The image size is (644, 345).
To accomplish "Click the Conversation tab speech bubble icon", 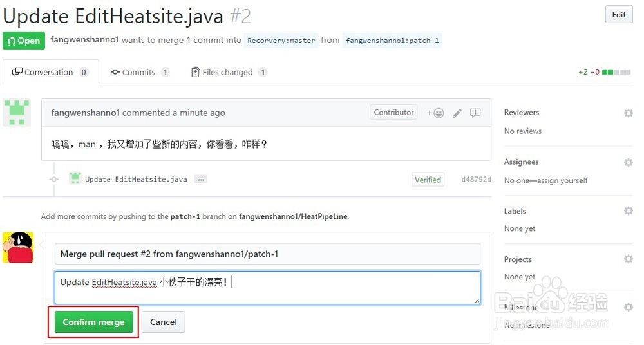I will click(17, 72).
